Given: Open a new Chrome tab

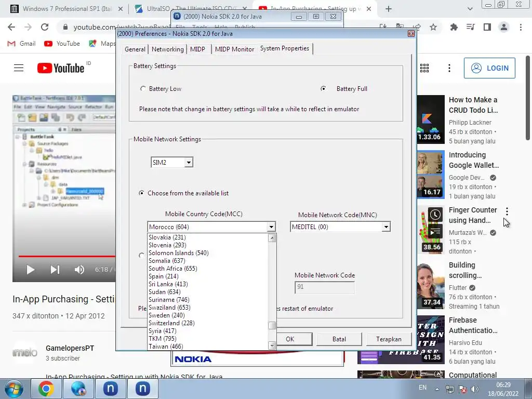Looking at the screenshot, I should (x=389, y=9).
